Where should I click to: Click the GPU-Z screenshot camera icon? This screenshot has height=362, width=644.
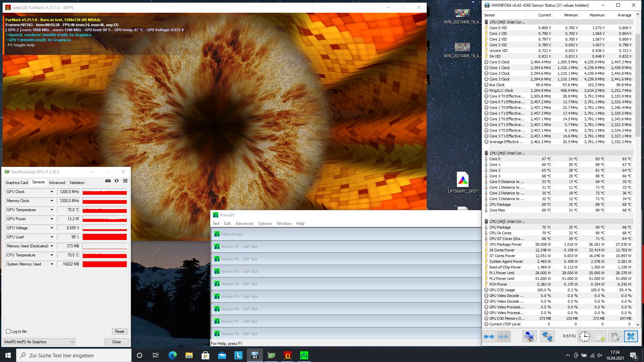(x=108, y=181)
